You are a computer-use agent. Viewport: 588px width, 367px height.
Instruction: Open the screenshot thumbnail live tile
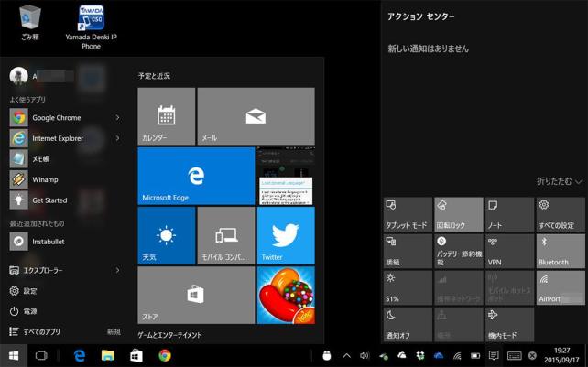coord(286,176)
